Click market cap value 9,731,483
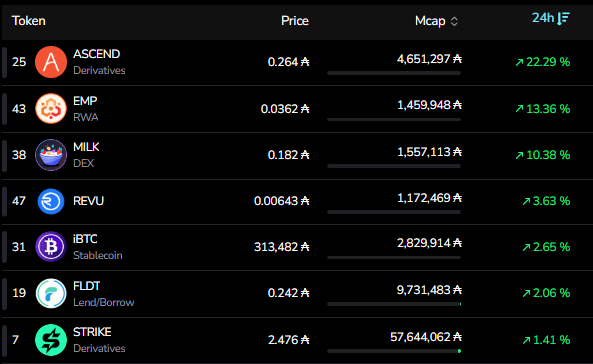593x364 pixels. (429, 290)
